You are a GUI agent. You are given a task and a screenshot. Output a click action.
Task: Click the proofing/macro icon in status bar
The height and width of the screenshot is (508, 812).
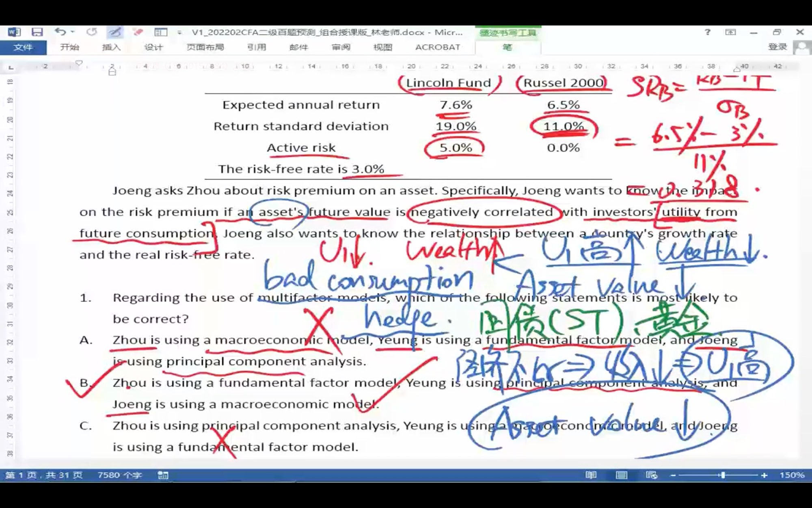163,475
